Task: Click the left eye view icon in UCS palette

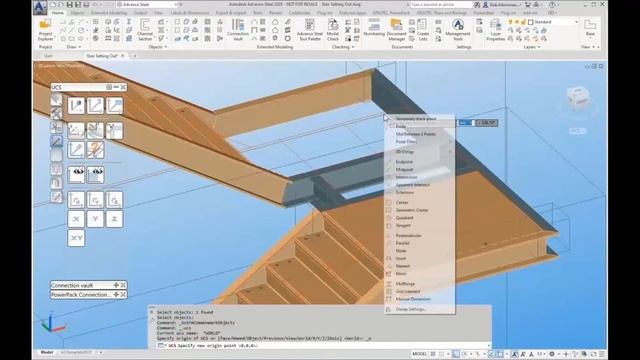Action: pyautogui.click(x=76, y=175)
